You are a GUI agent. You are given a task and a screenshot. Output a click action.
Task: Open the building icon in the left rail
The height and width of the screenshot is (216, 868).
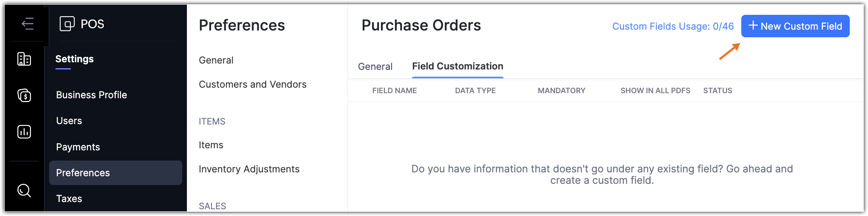coord(24,59)
